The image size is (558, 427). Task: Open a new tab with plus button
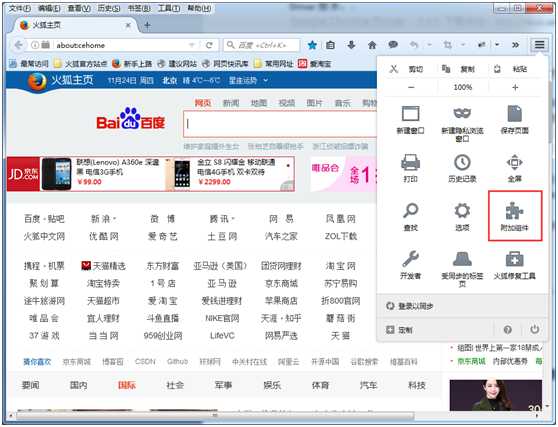click(147, 25)
